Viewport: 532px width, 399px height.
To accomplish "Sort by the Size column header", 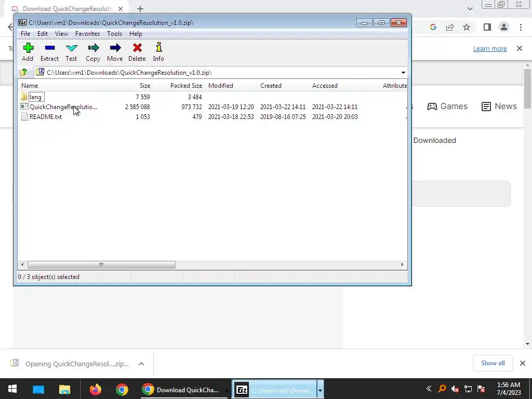I will [x=127, y=86].
